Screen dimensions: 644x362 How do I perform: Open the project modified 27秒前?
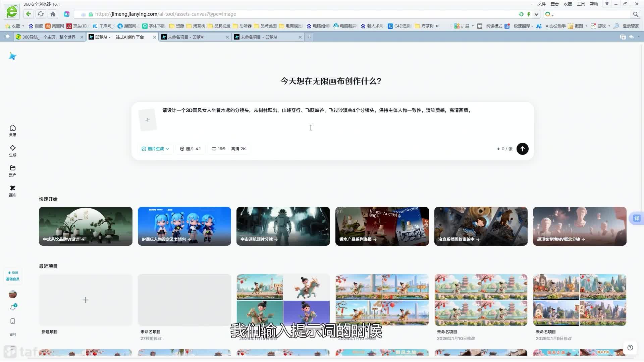point(184,300)
